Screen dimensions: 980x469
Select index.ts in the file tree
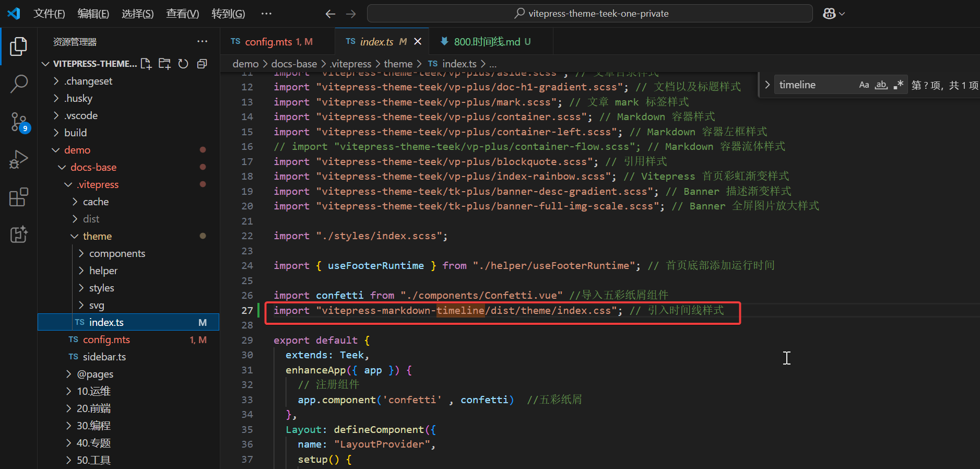[x=128, y=322]
